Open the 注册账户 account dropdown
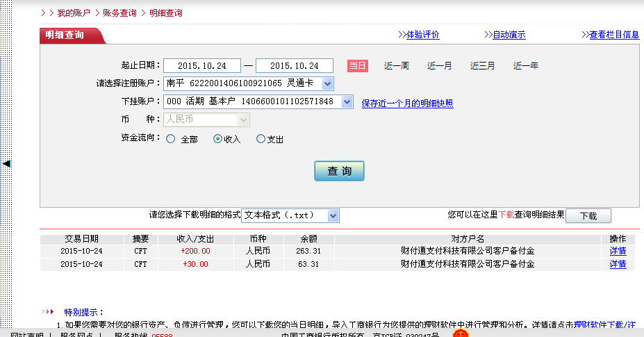 point(327,83)
